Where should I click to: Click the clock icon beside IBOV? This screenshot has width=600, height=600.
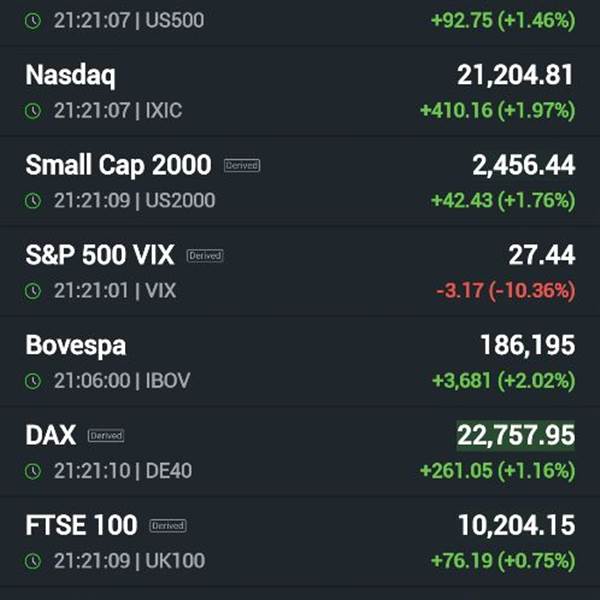tap(33, 381)
